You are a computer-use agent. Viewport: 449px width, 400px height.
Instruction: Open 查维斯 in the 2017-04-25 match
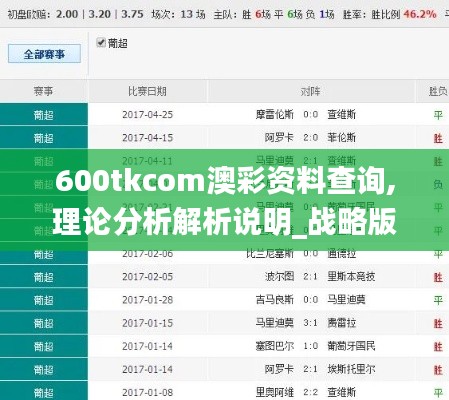(x=342, y=115)
